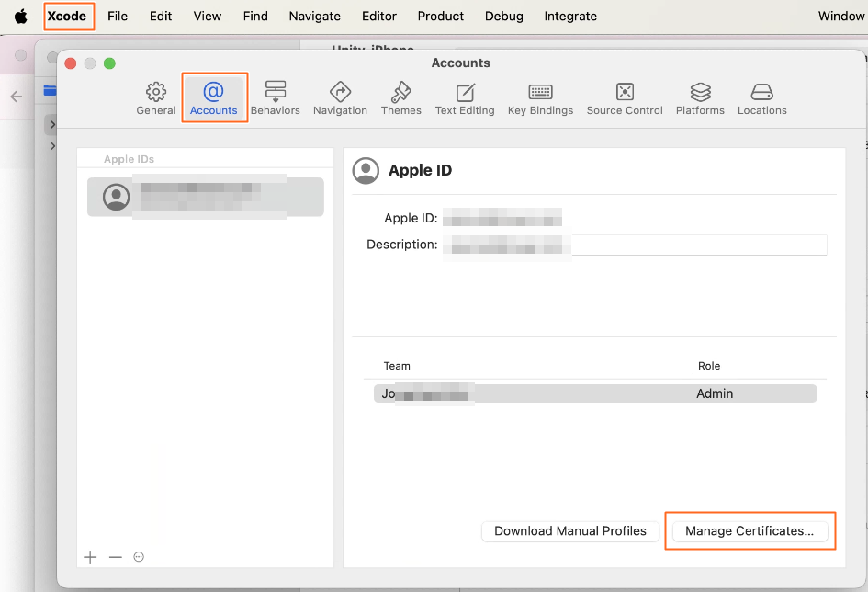Image resolution: width=868 pixels, height=592 pixels.
Task: Close the Accounts settings window
Action: pyautogui.click(x=71, y=63)
